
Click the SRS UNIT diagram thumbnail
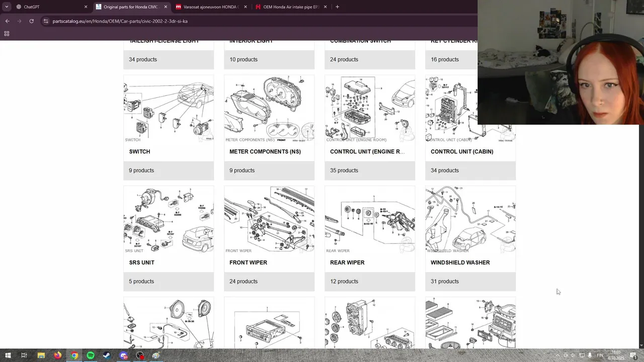click(x=169, y=220)
